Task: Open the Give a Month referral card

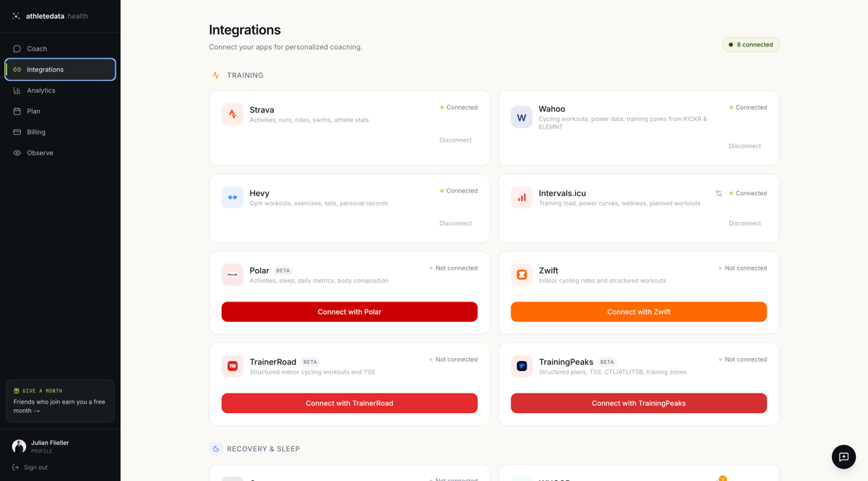Action: click(x=60, y=401)
